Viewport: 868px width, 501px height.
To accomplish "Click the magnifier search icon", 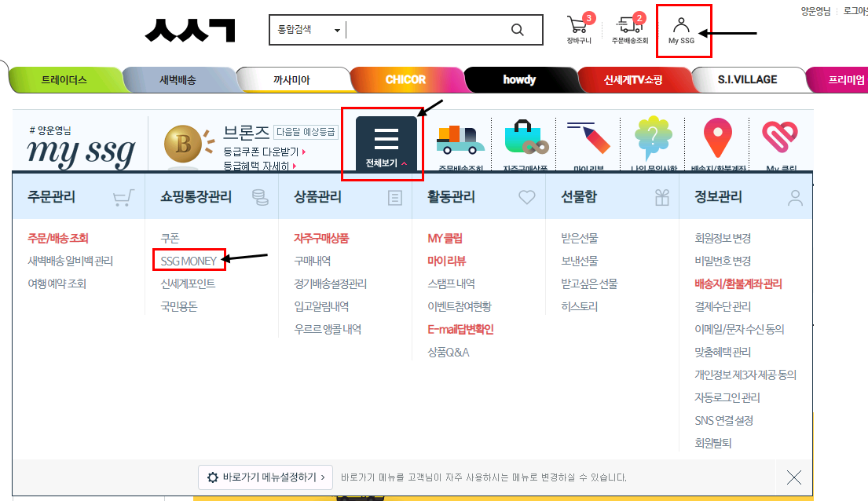I will (517, 30).
